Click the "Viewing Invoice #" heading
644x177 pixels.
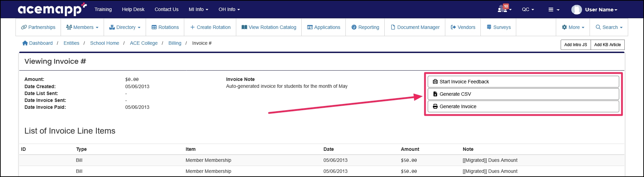[55, 61]
